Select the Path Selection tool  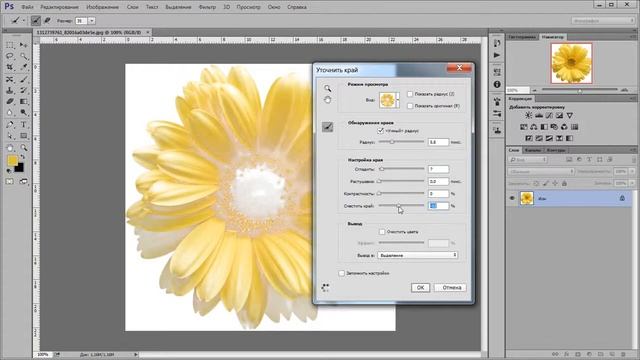coord(10,136)
